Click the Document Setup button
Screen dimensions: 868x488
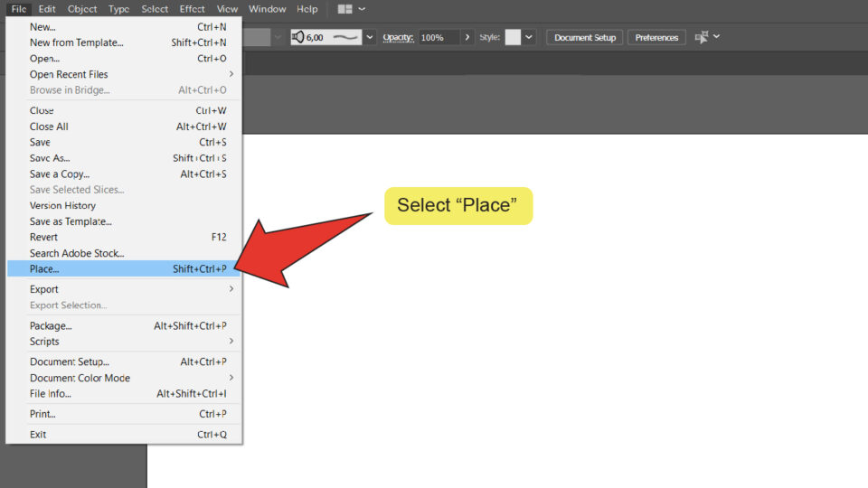pos(585,37)
